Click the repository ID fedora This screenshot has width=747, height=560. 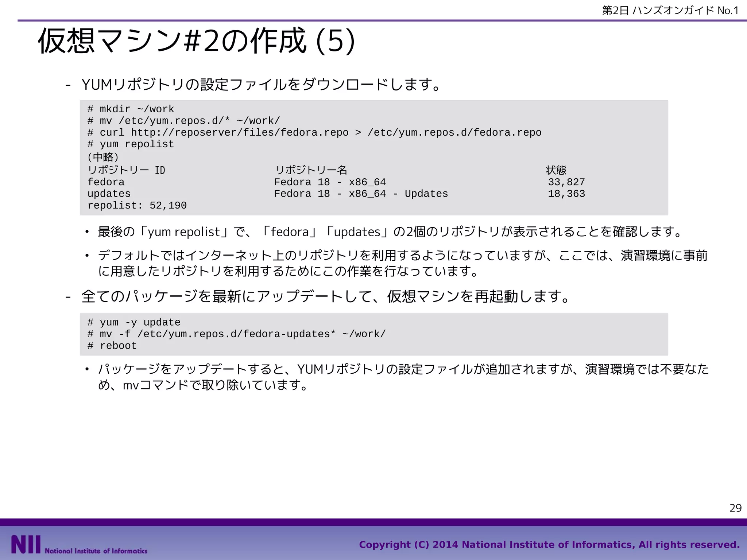[106, 182]
